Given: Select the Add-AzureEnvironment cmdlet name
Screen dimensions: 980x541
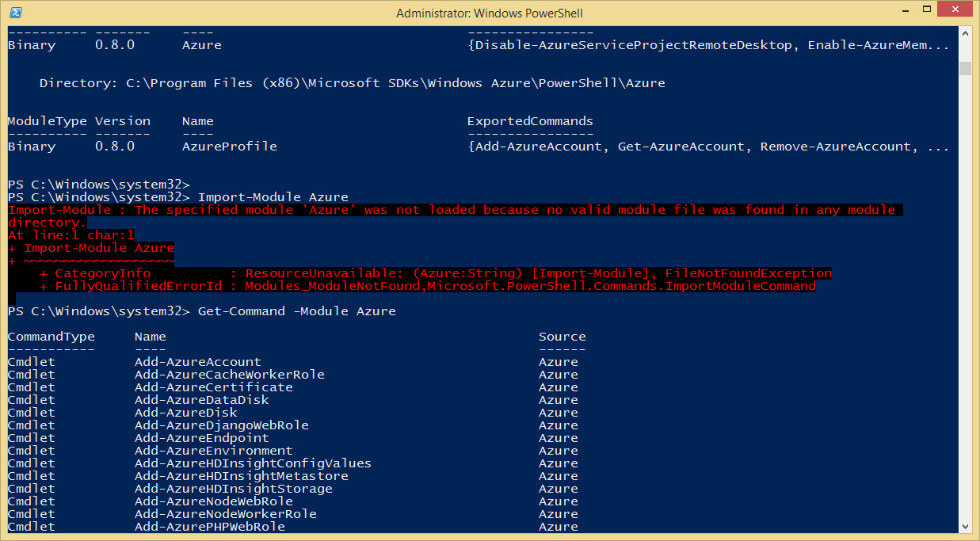Looking at the screenshot, I should (x=214, y=451).
